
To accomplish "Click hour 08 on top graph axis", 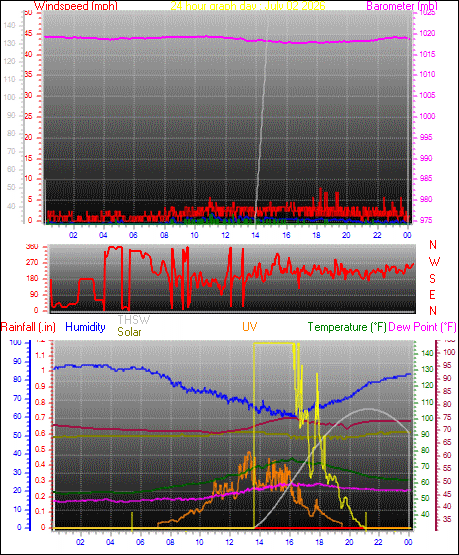I will click(x=164, y=235).
